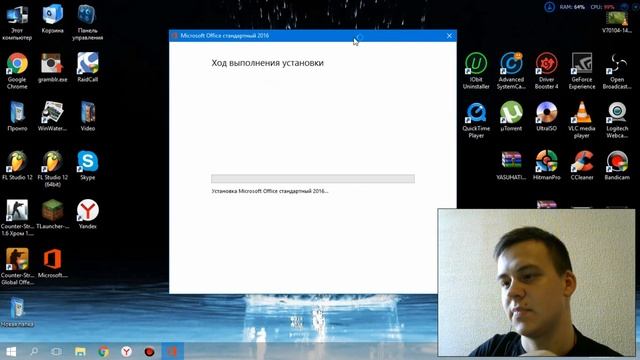
Task: Click the installer title bar text
Action: click(224, 36)
